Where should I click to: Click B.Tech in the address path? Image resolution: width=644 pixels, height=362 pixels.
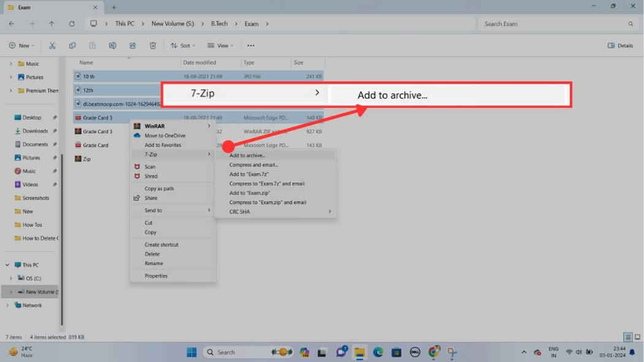(x=219, y=24)
